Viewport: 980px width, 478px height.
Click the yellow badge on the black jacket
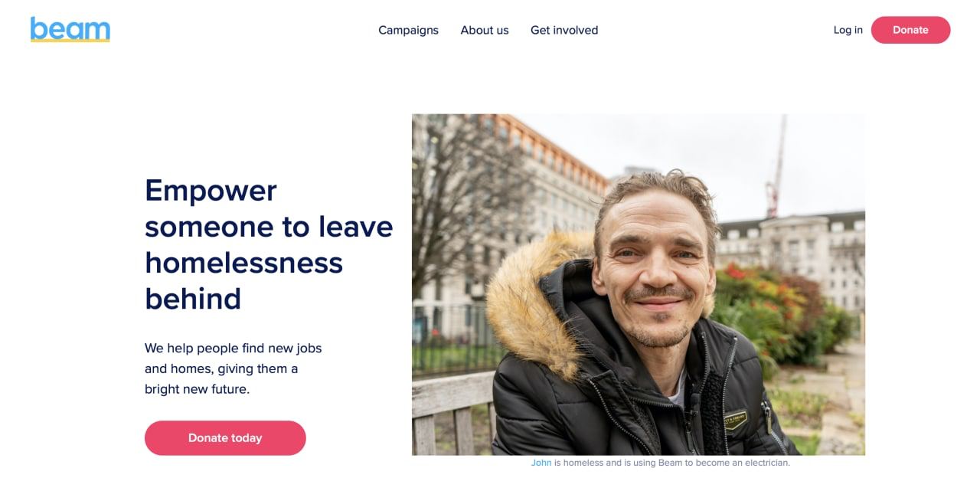(737, 419)
